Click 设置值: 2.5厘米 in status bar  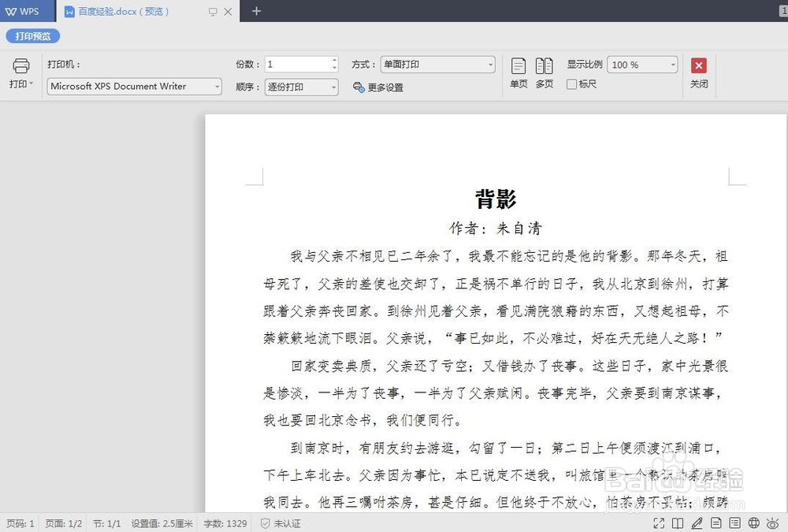(162, 523)
